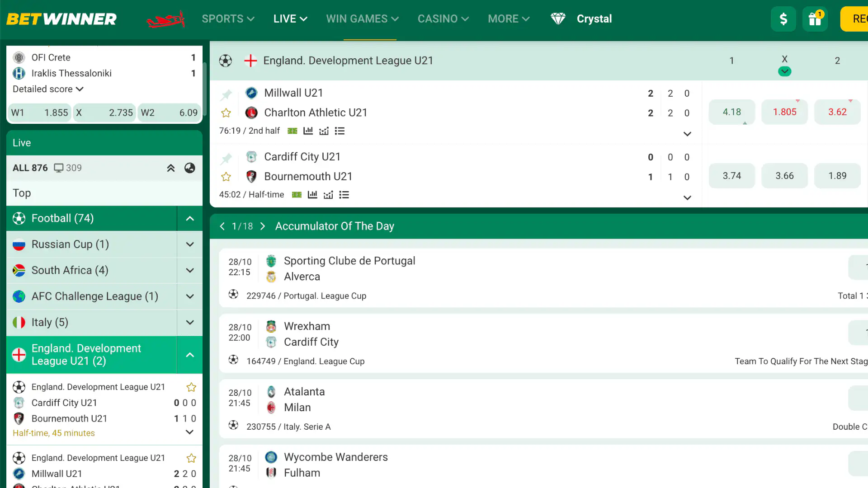Viewport: 868px width, 488px height.
Task: Go to next Accumulator Of The Day page
Action: [x=263, y=226]
